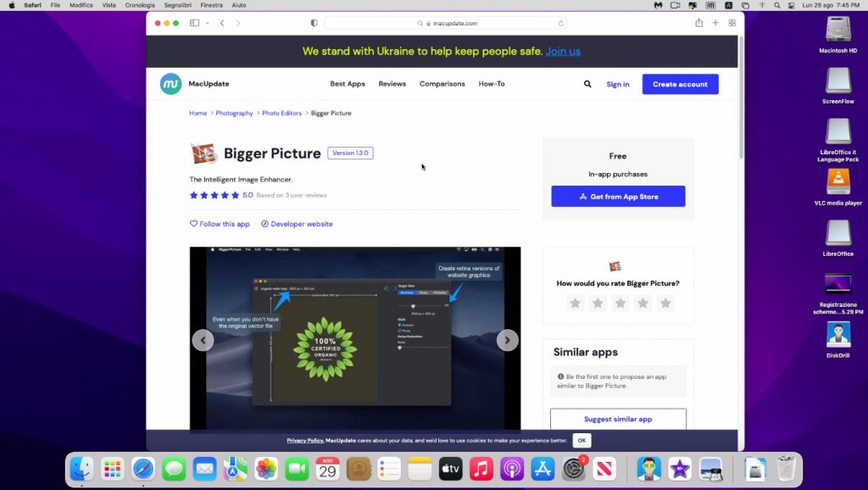Click the next arrow on the screenshot carousel
This screenshot has height=490, width=868.
click(507, 340)
